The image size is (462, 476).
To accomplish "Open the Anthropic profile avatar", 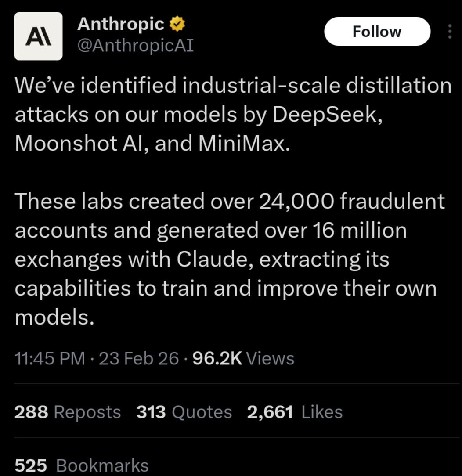I will [38, 36].
